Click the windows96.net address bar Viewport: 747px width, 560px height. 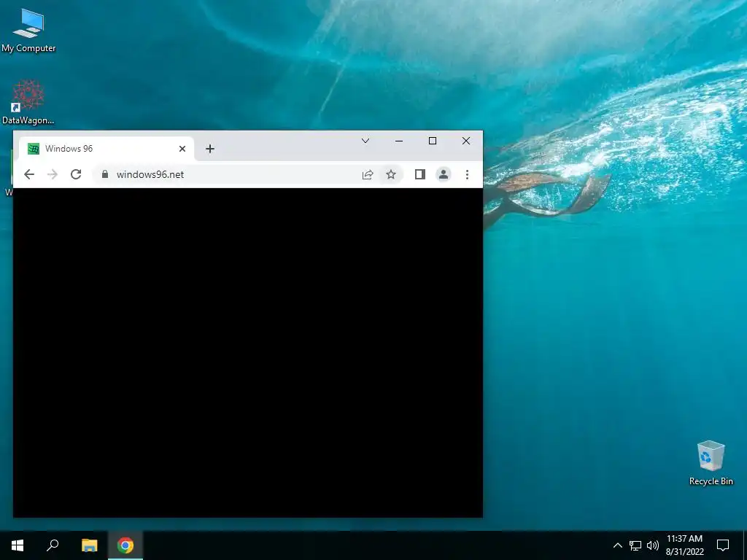coord(248,174)
